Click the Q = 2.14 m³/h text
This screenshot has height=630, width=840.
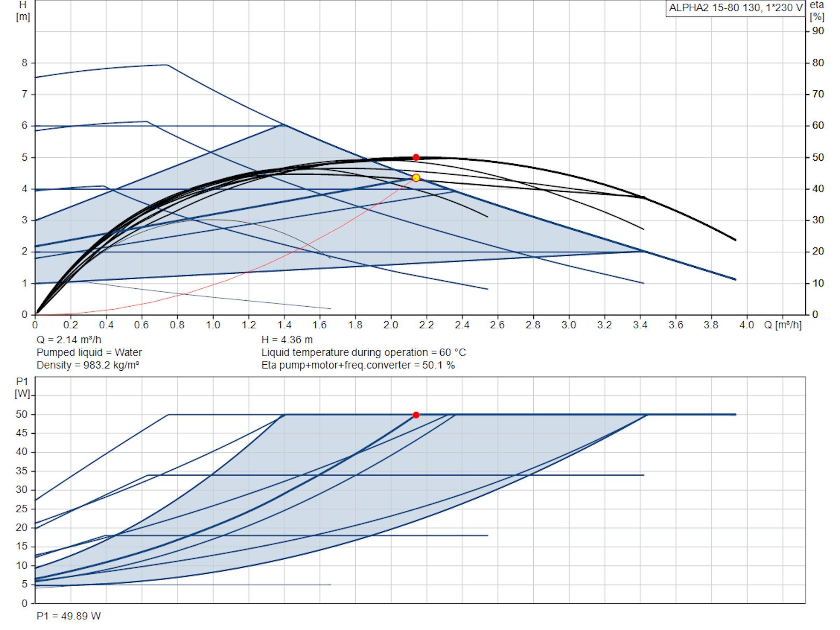[x=69, y=339]
